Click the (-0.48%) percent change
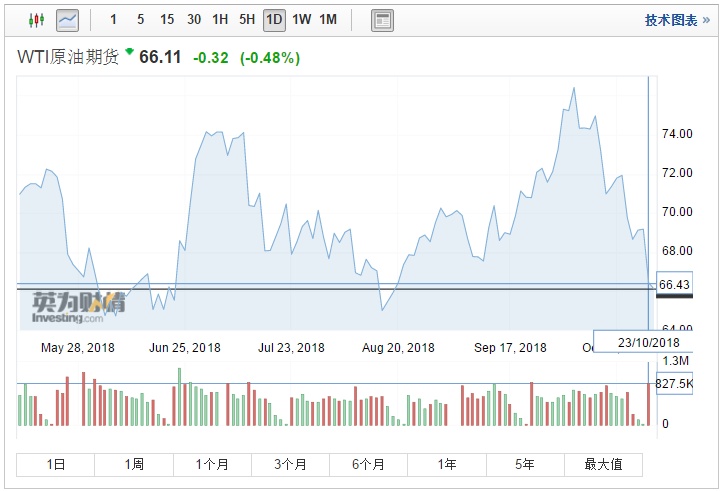The height and width of the screenshot is (491, 724). pos(270,58)
